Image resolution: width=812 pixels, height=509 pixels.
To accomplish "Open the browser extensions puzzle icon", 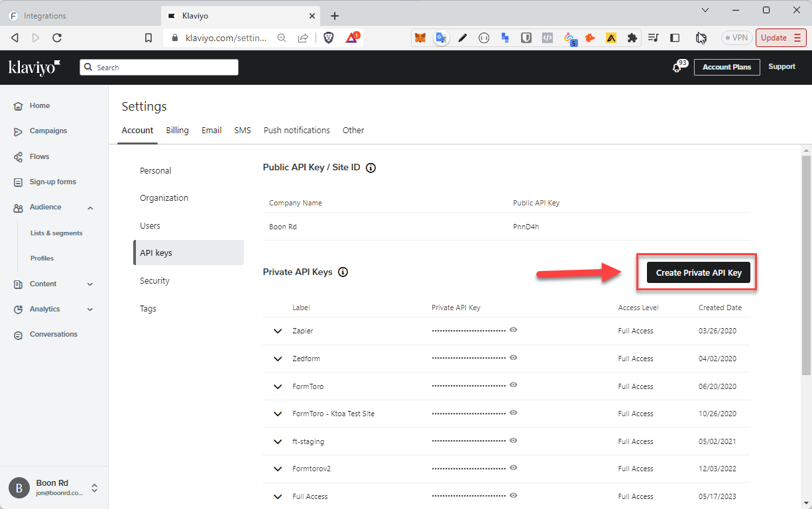I will point(632,38).
